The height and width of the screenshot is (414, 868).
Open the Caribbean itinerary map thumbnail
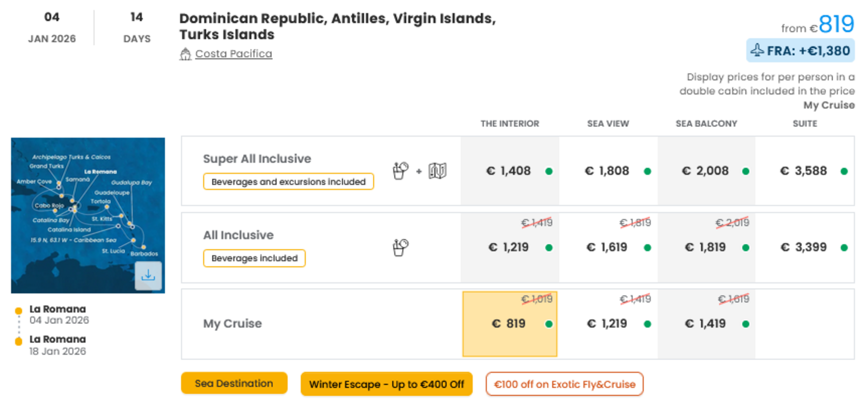[88, 215]
